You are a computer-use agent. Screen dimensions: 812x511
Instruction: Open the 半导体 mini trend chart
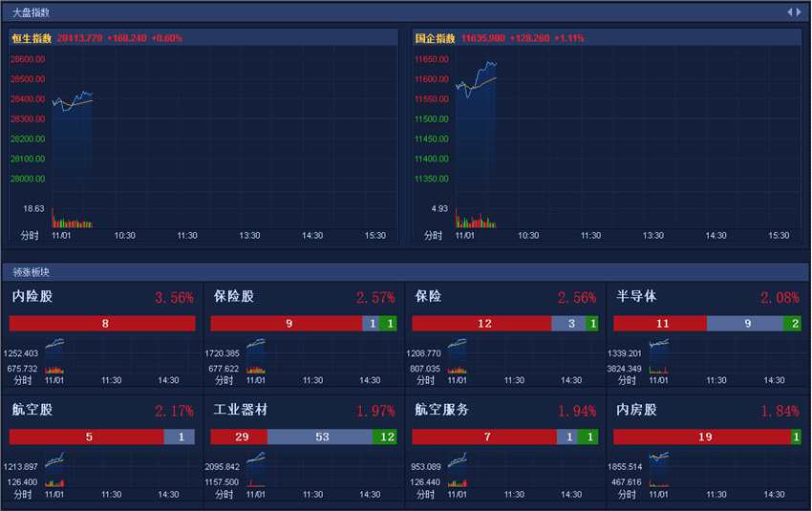coord(659,355)
